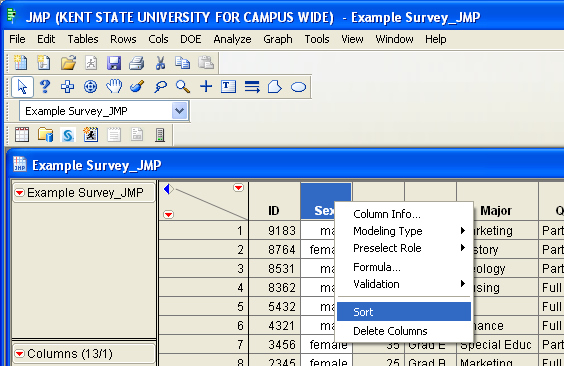This screenshot has height=366, width=564.
Task: Open the rows red triangle menu in the grid corner
Action: [168, 215]
